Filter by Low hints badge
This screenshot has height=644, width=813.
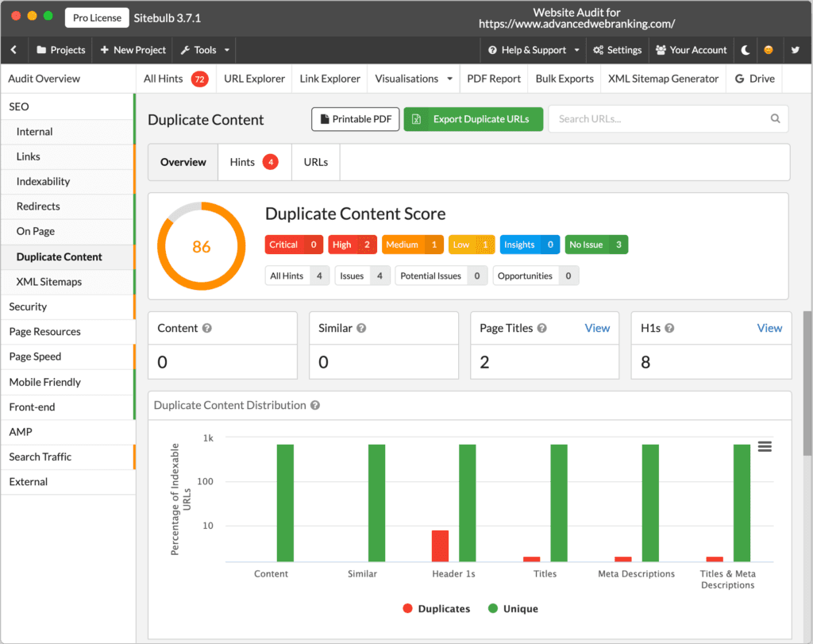[472, 245]
